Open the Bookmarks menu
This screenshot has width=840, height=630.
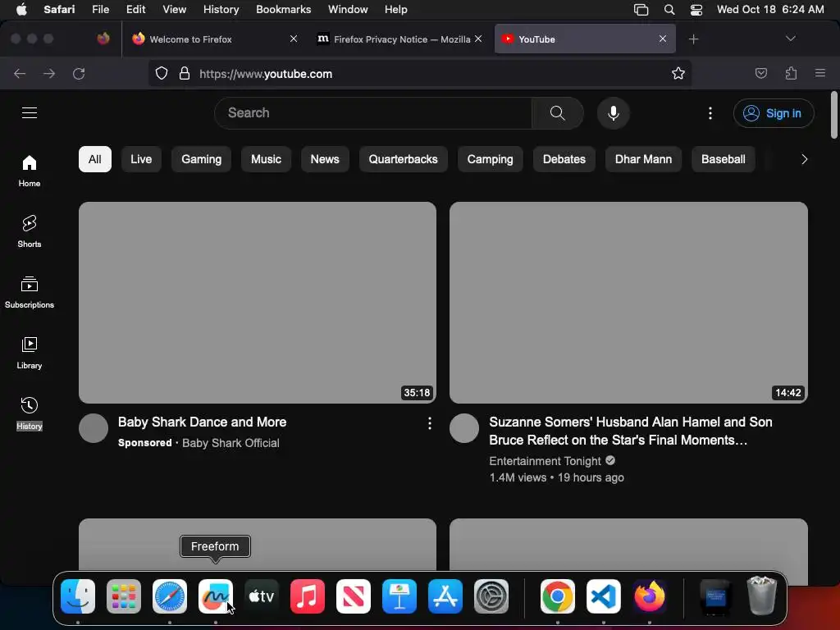click(x=283, y=10)
